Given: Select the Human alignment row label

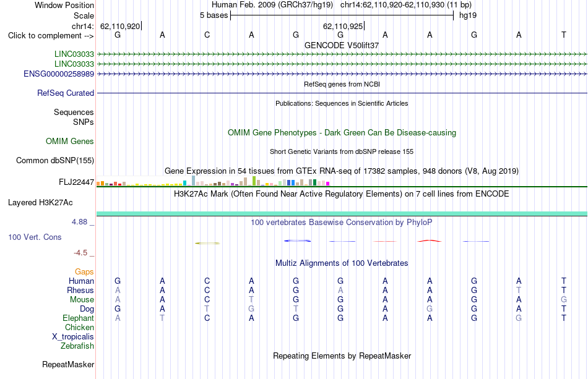Looking at the screenshot, I should [x=81, y=281].
